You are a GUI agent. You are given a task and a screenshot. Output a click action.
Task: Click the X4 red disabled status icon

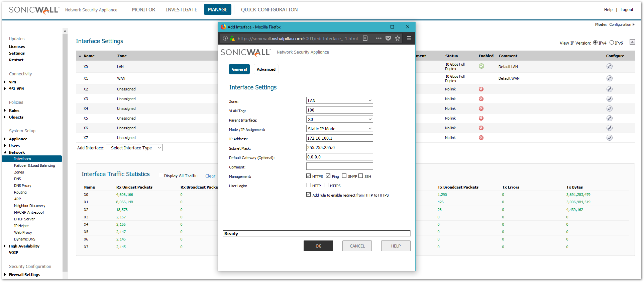click(x=481, y=109)
